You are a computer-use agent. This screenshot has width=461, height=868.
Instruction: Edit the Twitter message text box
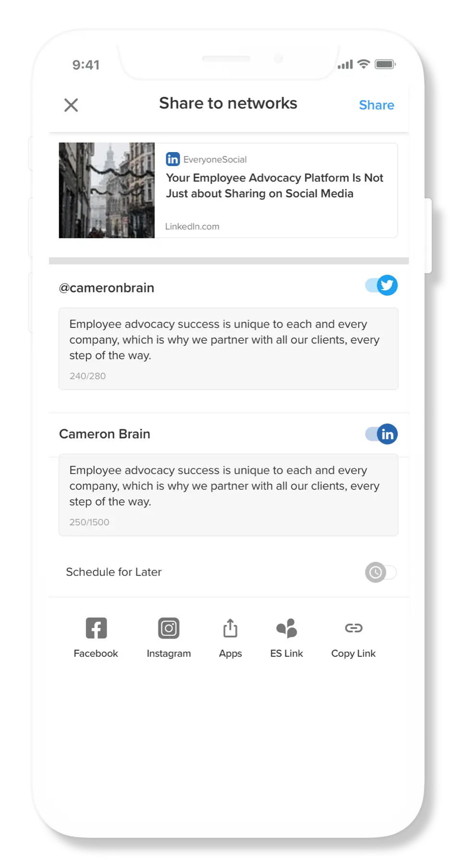tap(229, 349)
